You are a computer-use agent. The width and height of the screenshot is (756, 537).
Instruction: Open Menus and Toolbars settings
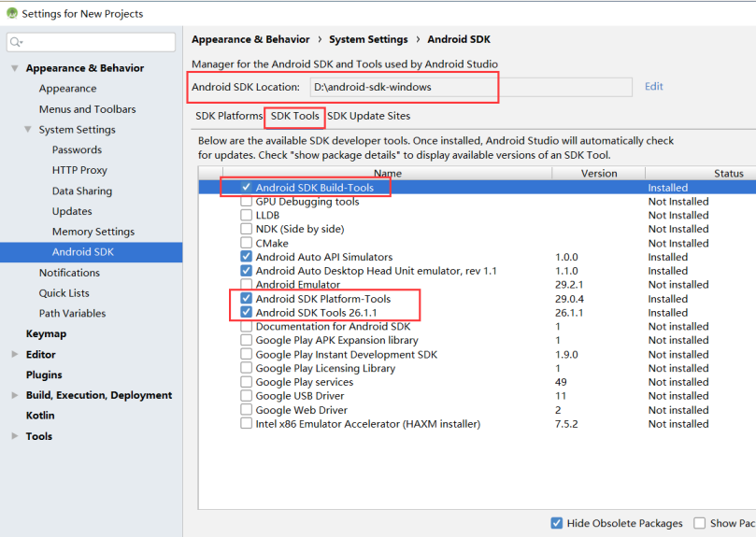point(88,109)
